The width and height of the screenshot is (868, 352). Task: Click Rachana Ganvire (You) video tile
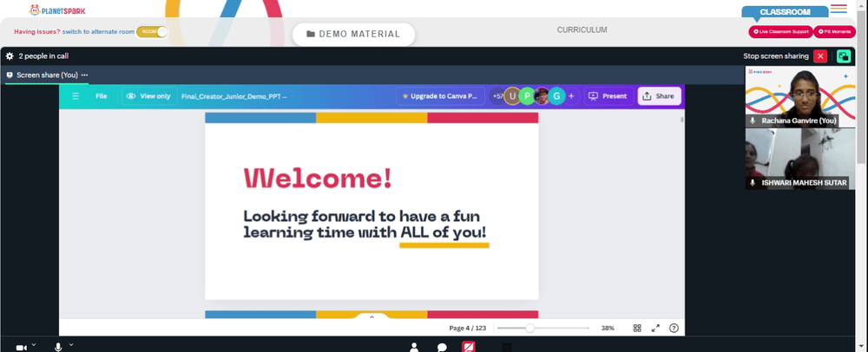click(x=800, y=97)
